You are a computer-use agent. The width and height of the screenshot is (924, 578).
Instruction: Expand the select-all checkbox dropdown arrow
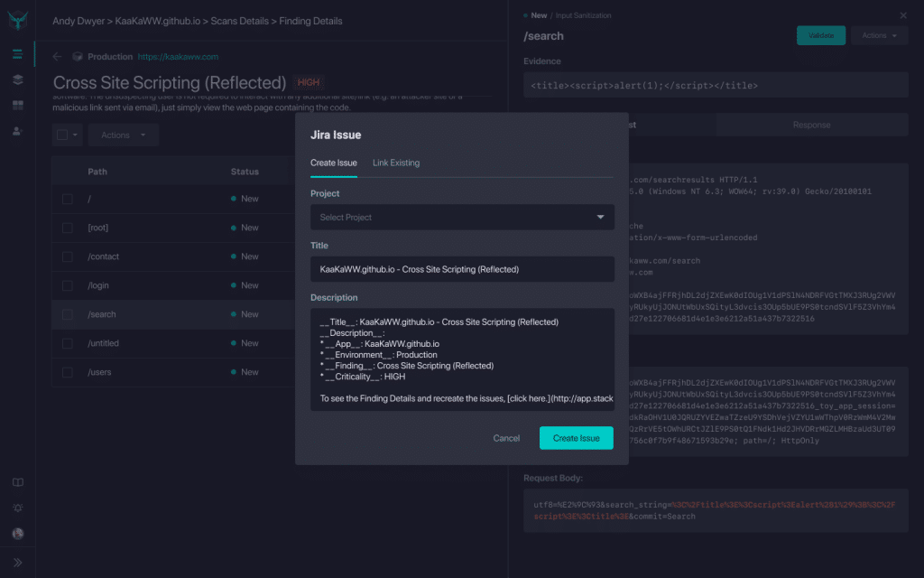coord(75,135)
